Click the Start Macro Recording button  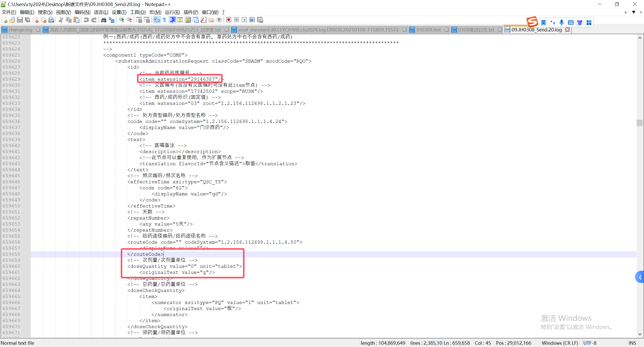tap(229, 20)
